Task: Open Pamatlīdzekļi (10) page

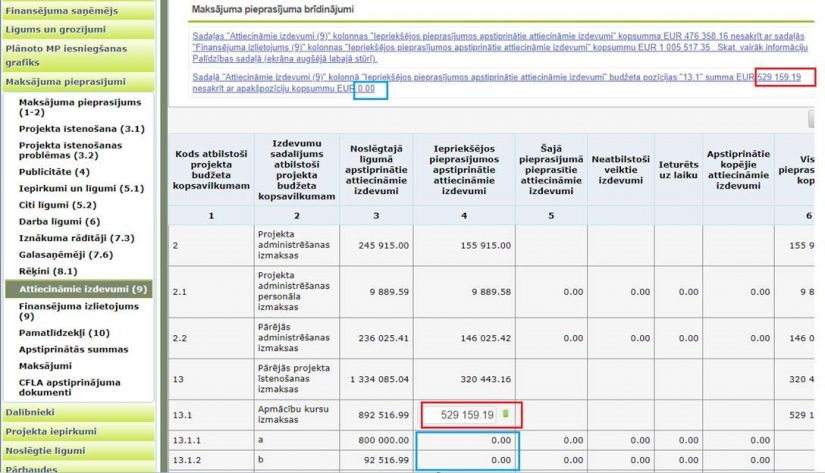Action: click(x=64, y=332)
